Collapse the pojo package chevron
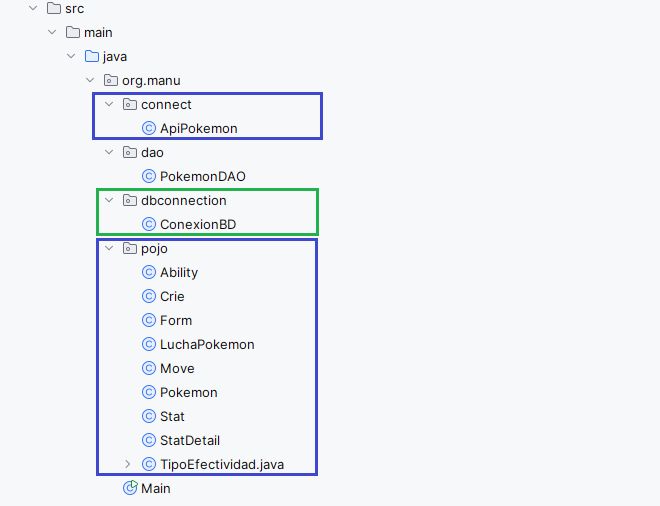Screen dimensions: 660x506 click(x=109, y=248)
